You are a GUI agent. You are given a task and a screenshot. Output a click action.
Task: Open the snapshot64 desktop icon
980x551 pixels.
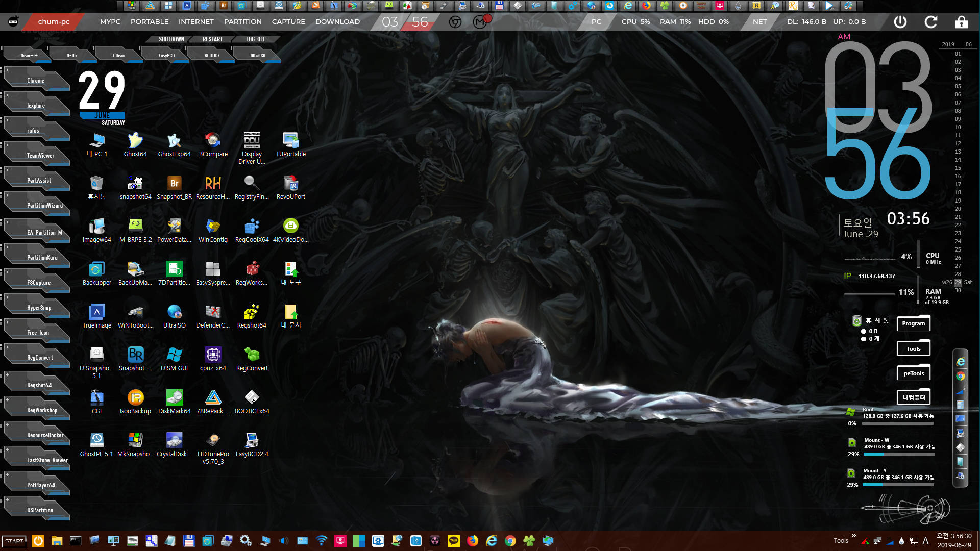135,187
